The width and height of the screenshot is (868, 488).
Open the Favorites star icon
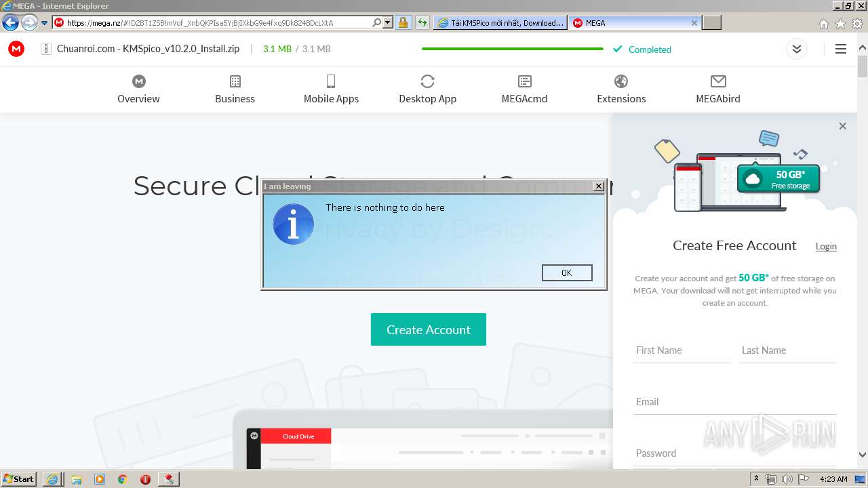(840, 24)
